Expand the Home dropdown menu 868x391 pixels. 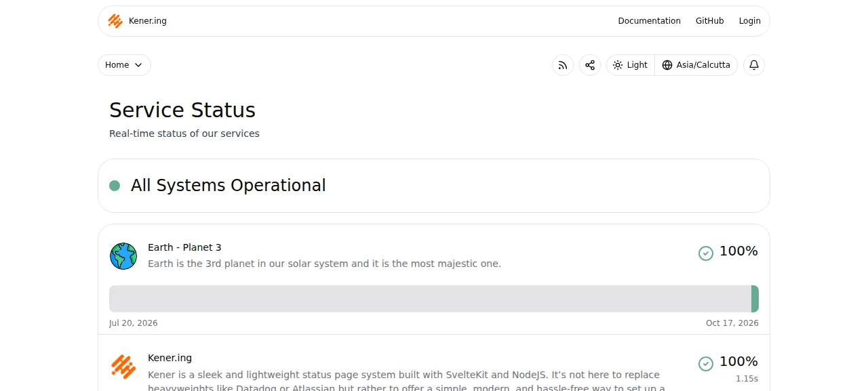(x=124, y=65)
